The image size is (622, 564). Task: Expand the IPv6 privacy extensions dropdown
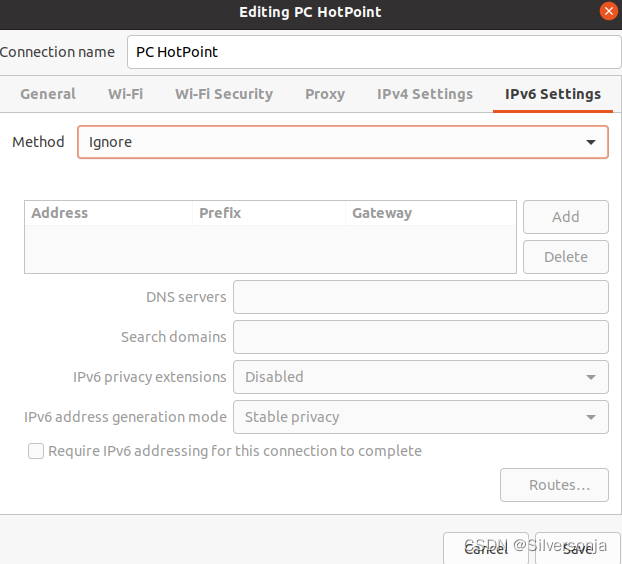421,377
